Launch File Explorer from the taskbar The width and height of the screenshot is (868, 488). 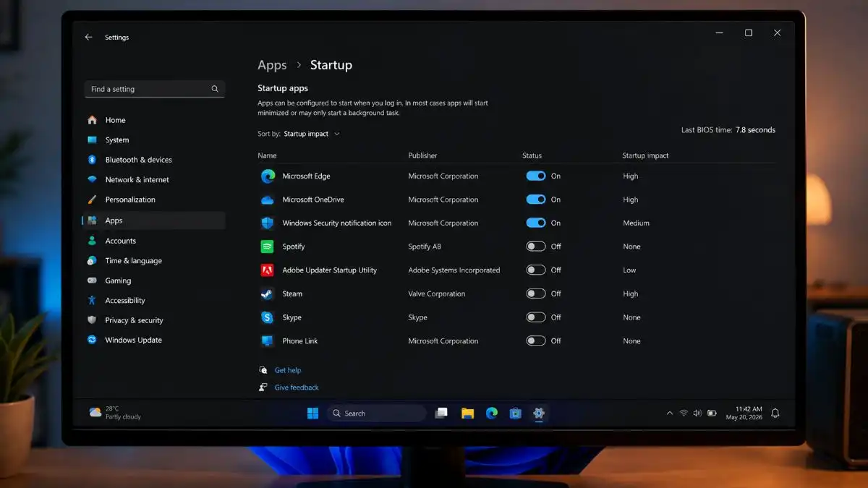pyautogui.click(x=467, y=413)
